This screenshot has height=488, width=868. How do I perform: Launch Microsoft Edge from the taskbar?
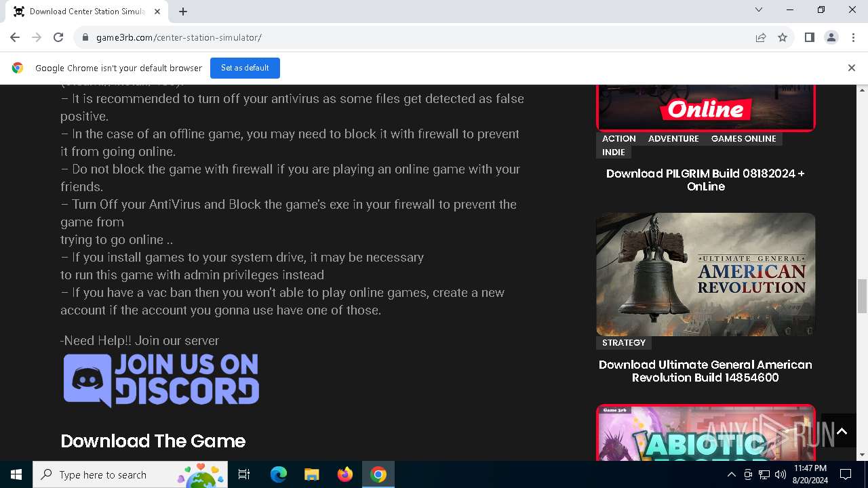click(x=279, y=474)
